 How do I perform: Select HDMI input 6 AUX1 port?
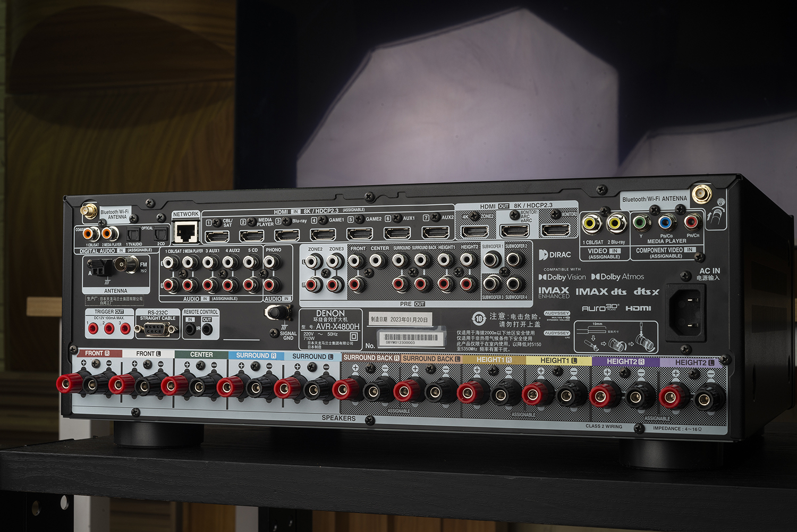coord(397,233)
